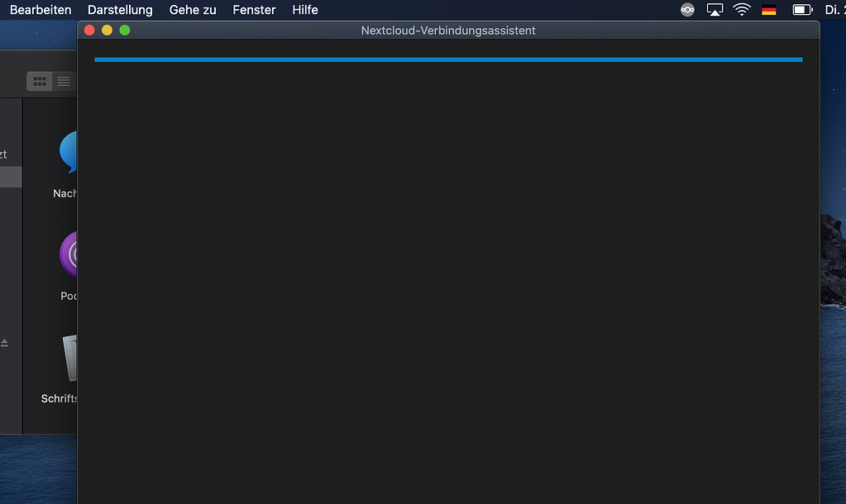Open the Darstellung menu
The height and width of the screenshot is (504, 846).
[x=120, y=10]
